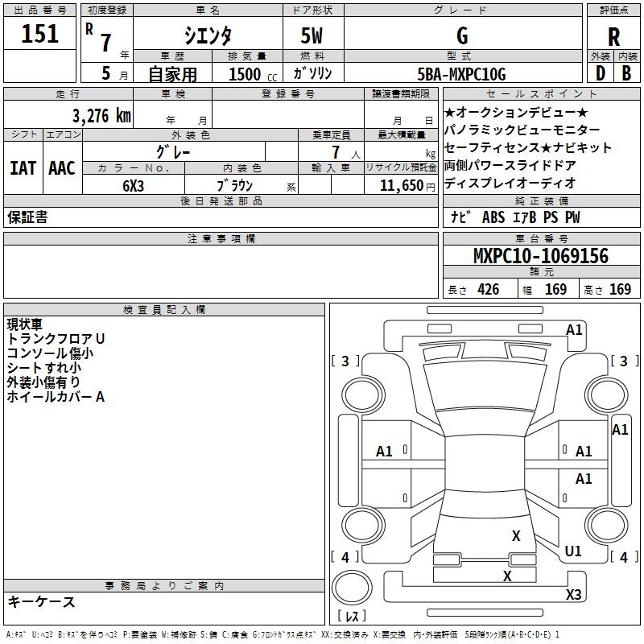Click inspector note ホイールカバーA
644x644 pixels.
pos(56,397)
